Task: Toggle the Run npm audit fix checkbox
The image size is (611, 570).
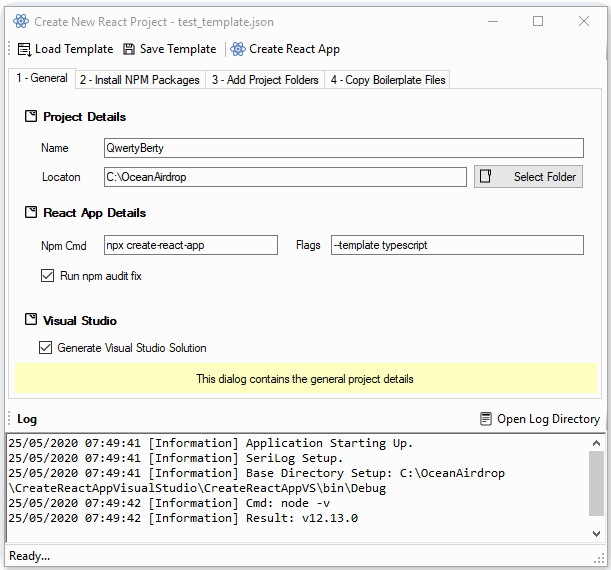Action: coord(48,275)
